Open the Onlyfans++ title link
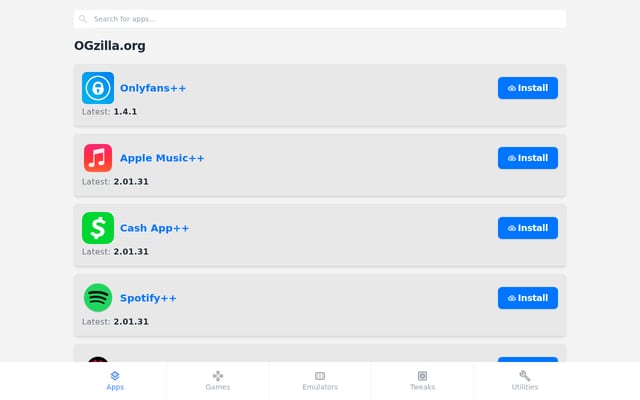Viewport: 640px width, 400px height. (x=153, y=88)
